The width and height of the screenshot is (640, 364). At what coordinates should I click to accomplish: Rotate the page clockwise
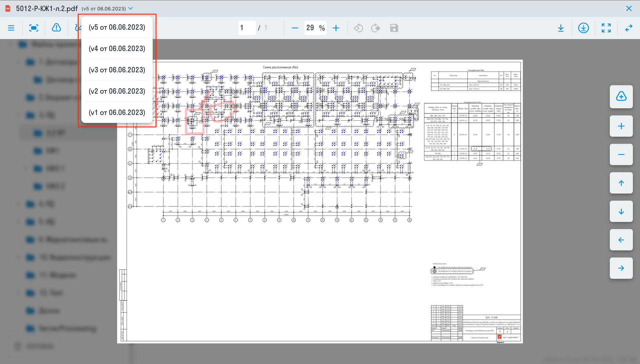[x=376, y=28]
